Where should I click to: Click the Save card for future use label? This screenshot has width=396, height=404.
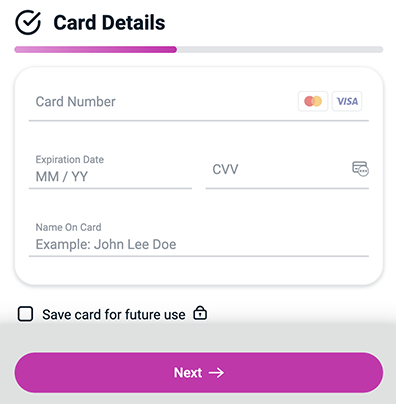[x=114, y=314]
